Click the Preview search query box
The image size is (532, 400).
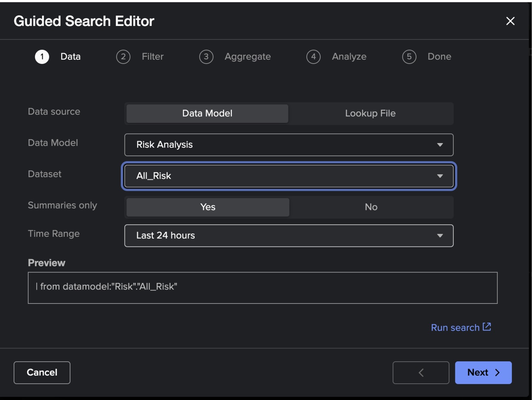point(263,288)
